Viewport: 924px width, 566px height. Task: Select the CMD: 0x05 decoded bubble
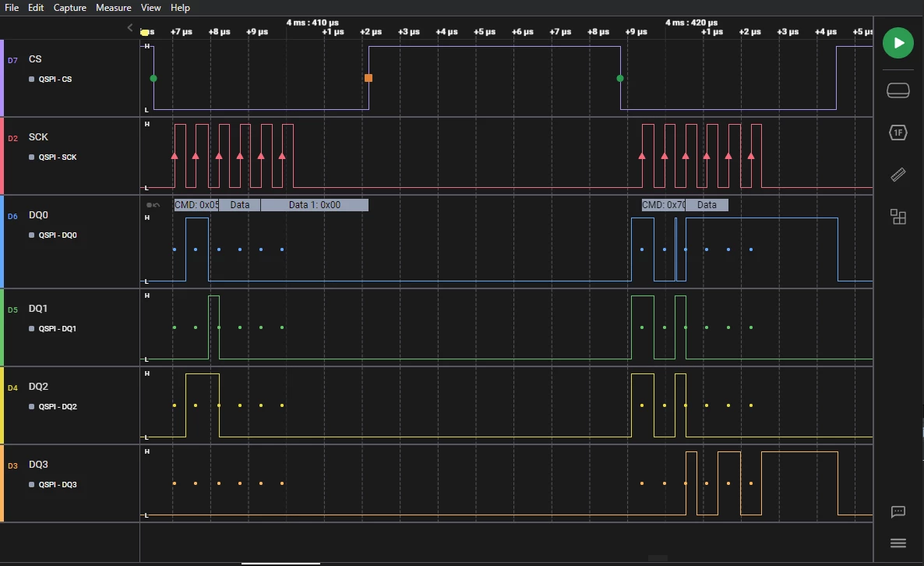point(196,205)
